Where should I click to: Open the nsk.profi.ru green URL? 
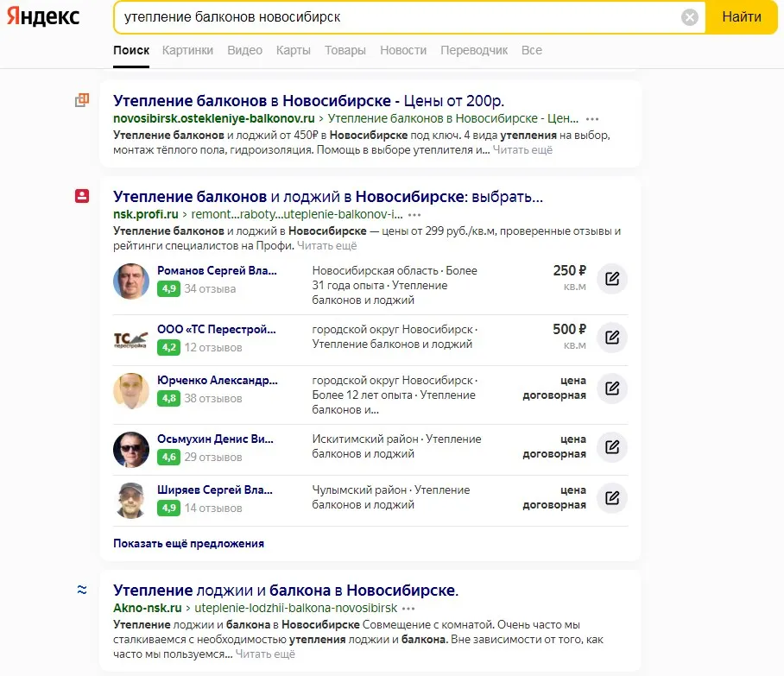coord(146,214)
